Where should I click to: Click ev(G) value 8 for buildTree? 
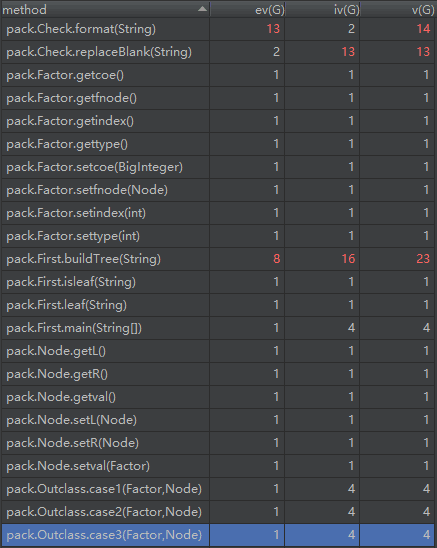(x=277, y=259)
